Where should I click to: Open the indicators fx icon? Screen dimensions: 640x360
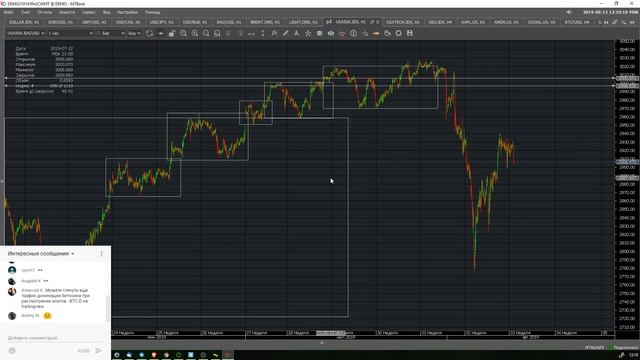coord(274,33)
